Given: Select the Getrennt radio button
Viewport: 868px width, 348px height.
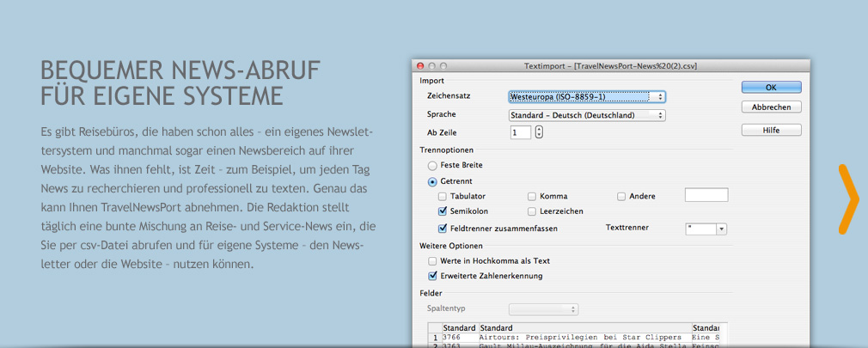Looking at the screenshot, I should [x=432, y=181].
